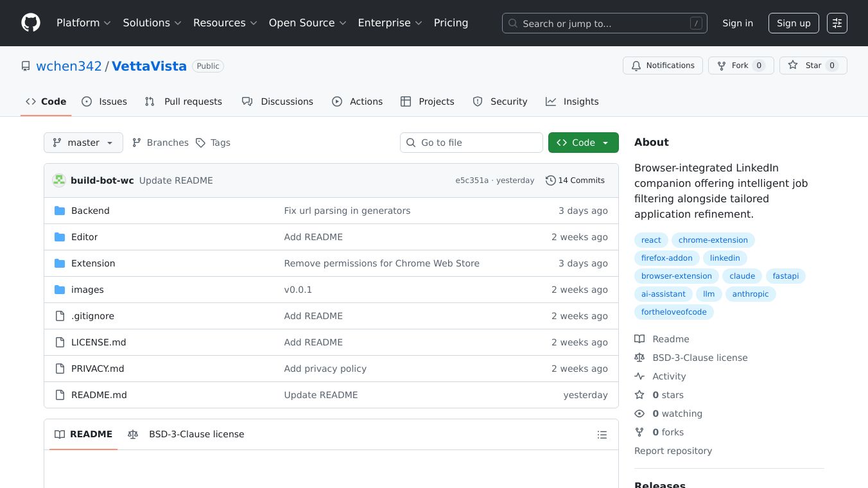The height and width of the screenshot is (488, 868).
Task: Click the Sign up button
Action: click(794, 23)
